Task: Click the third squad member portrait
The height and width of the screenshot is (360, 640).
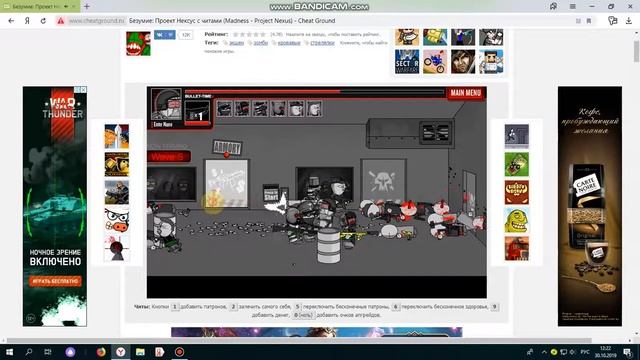Action: point(260,109)
